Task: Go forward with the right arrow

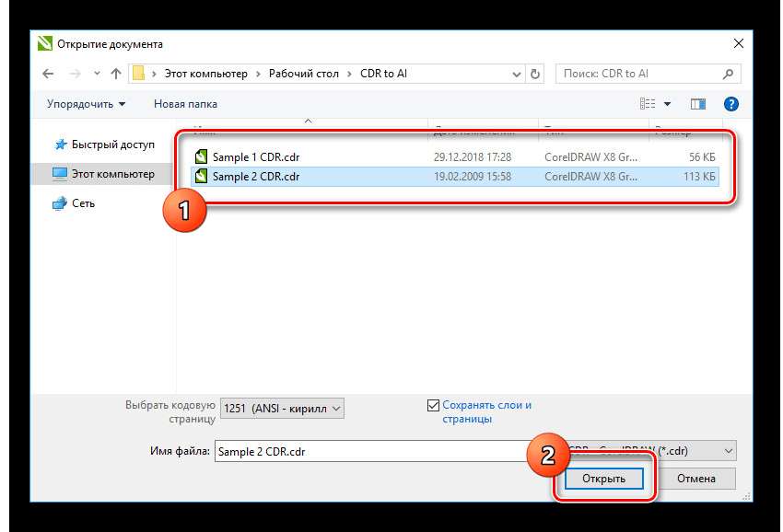Action: (75, 74)
